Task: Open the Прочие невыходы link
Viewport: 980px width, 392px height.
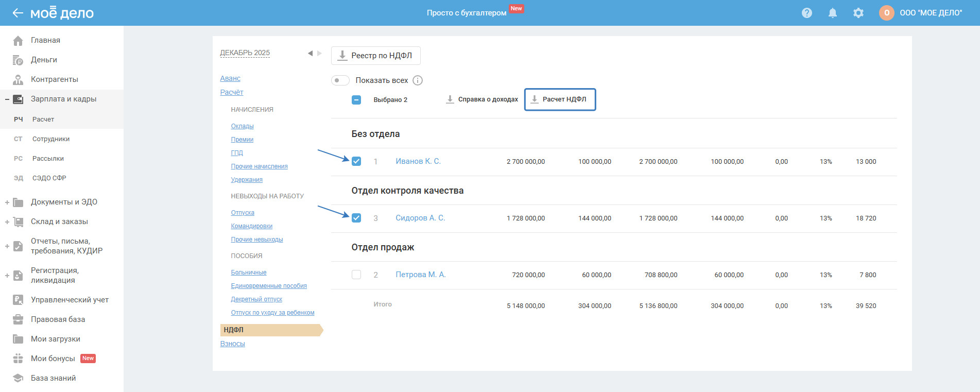Action: (x=257, y=240)
